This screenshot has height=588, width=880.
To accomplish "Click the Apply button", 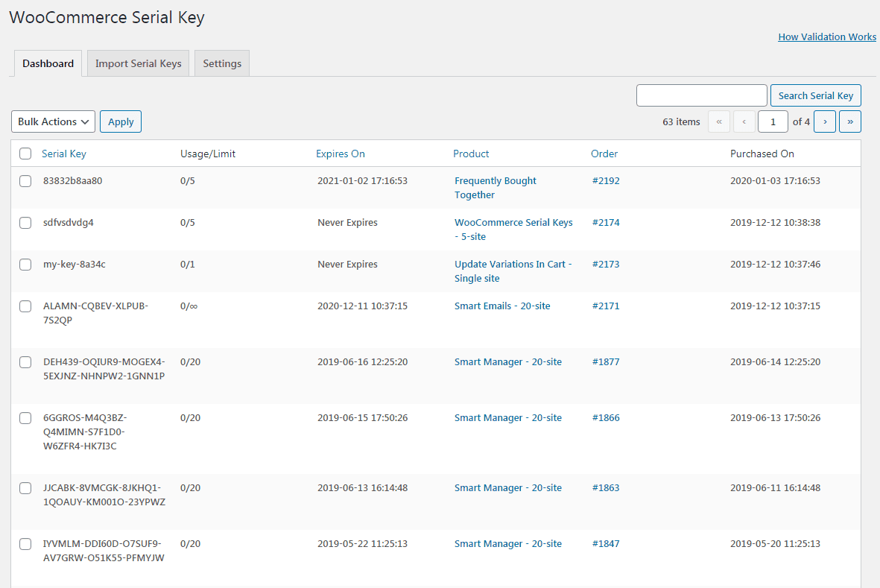I will (x=121, y=121).
